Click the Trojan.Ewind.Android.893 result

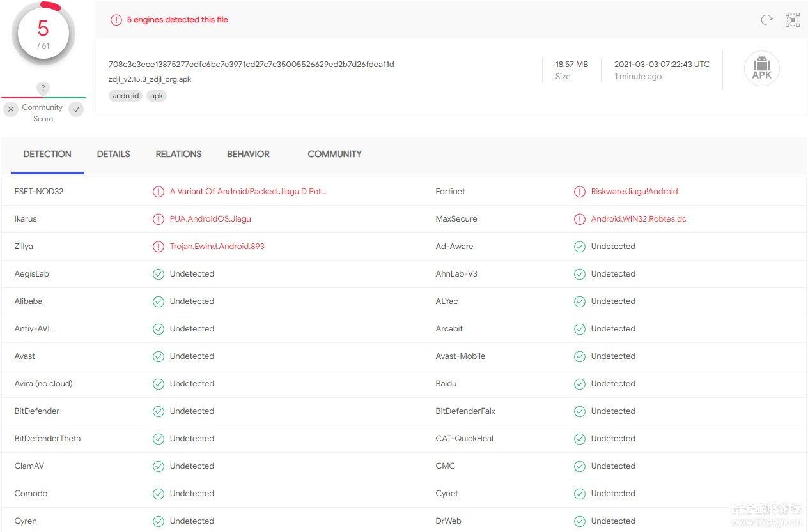coord(217,247)
